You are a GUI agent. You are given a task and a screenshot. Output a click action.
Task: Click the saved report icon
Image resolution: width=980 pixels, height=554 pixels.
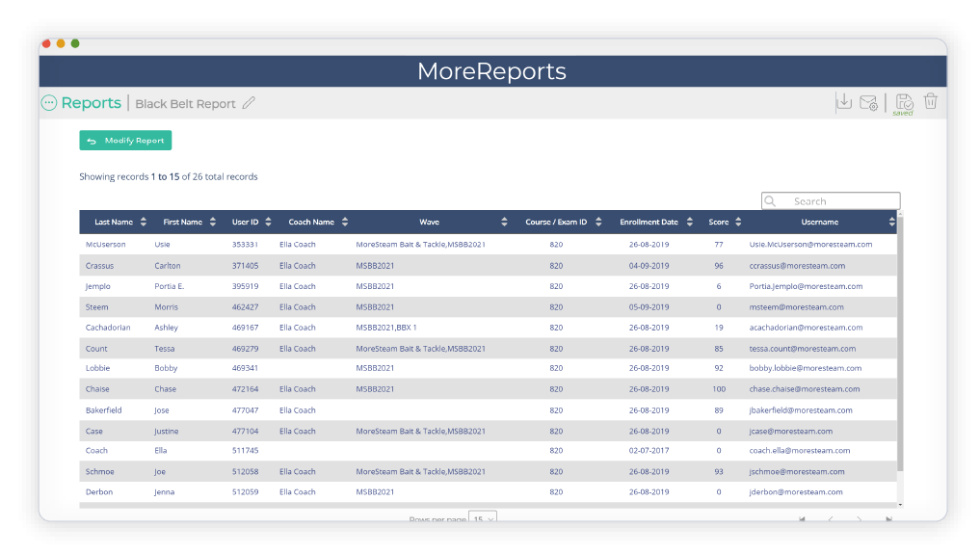tap(904, 103)
